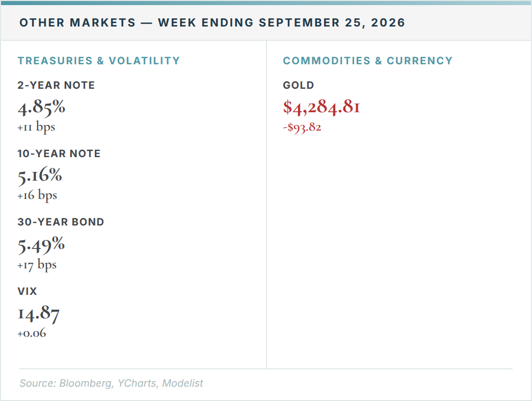
Task: Click the +0.06 VIX change
Action: (x=32, y=333)
